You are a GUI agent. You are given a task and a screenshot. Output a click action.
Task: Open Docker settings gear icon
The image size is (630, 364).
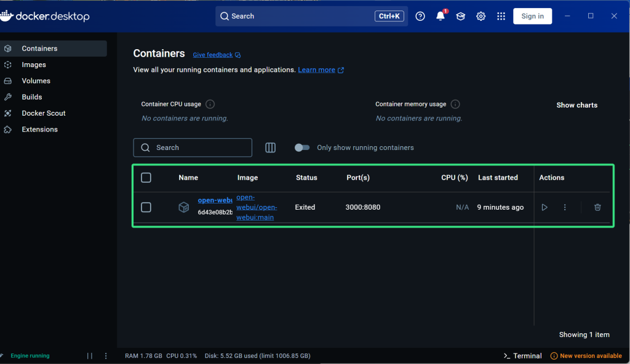tap(481, 17)
